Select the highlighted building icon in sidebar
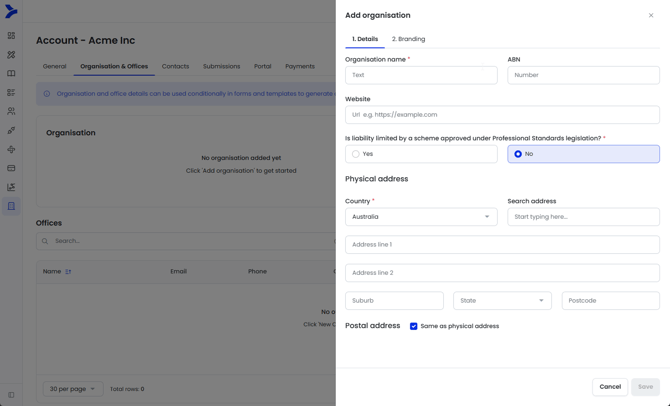Image resolution: width=670 pixels, height=406 pixels. (x=11, y=206)
